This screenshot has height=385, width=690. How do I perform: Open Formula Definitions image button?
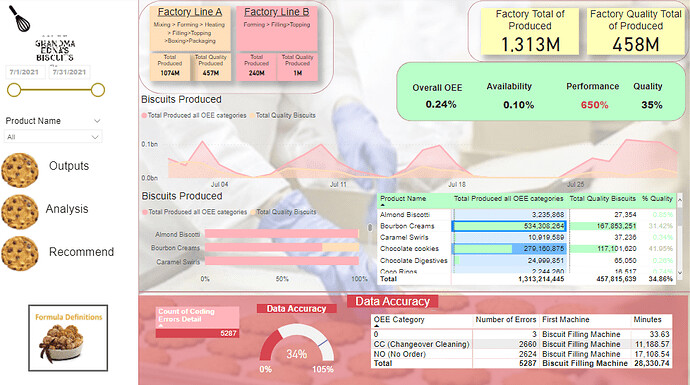coord(68,338)
